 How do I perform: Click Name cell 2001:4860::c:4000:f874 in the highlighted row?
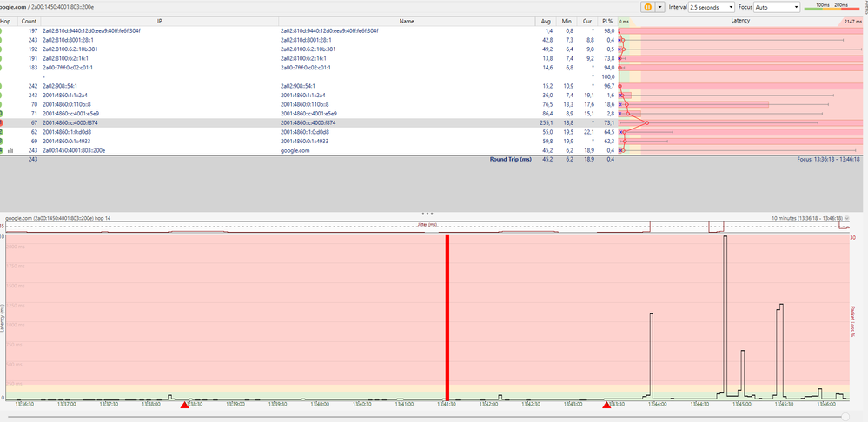click(x=308, y=122)
